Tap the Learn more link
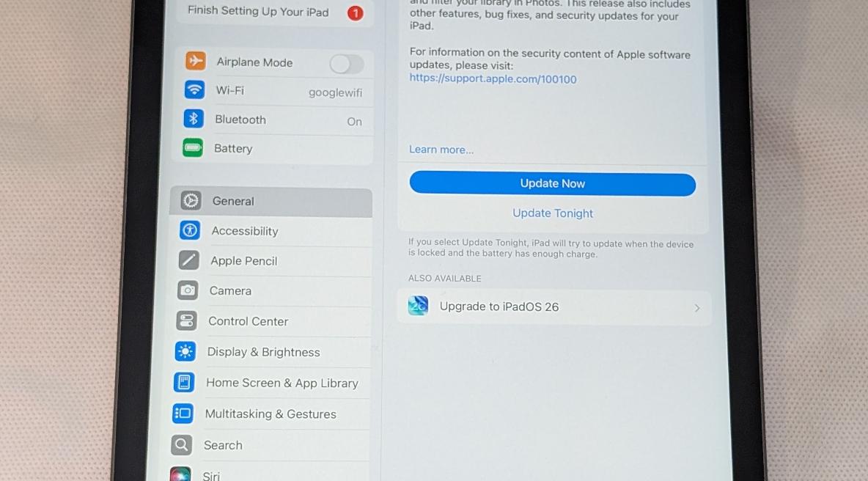The height and width of the screenshot is (481, 868). point(441,150)
